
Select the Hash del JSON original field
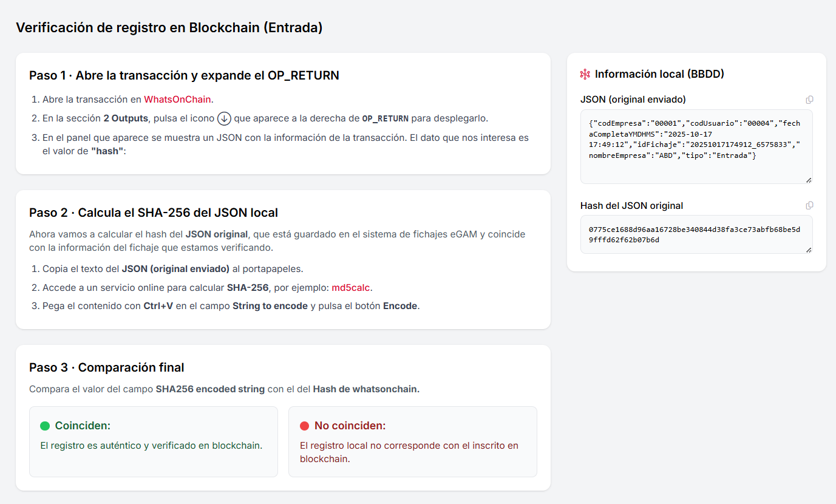[695, 234]
